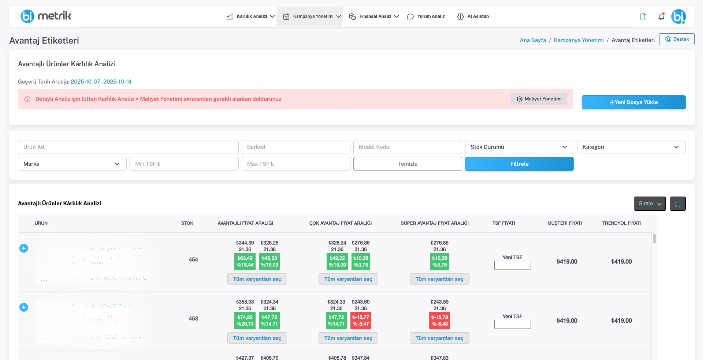Open the notifications bell
This screenshot has height=360, width=703.
(661, 17)
